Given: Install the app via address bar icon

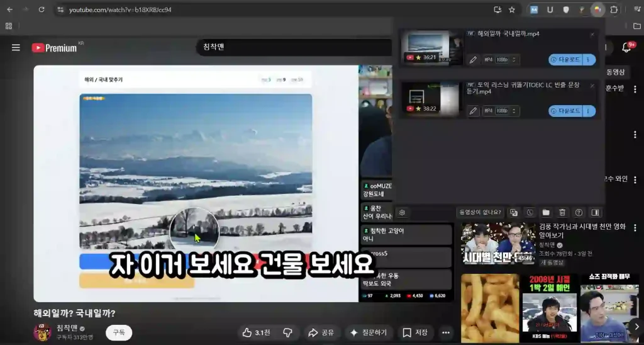Looking at the screenshot, I should tap(497, 9).
